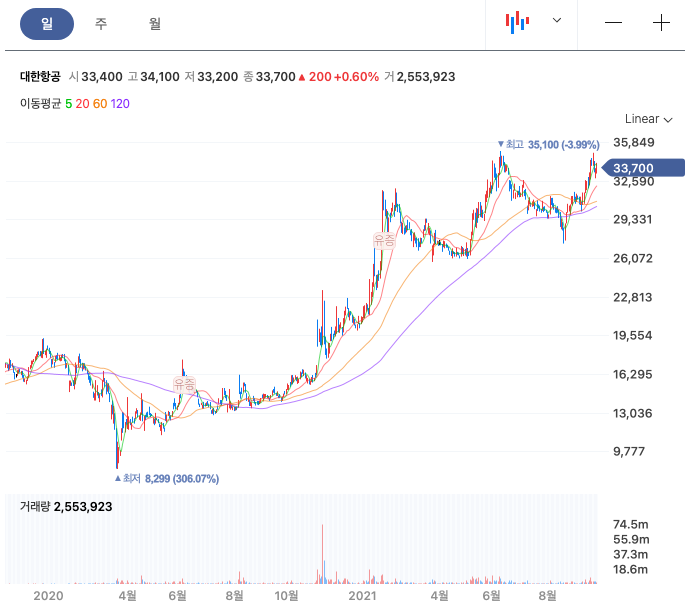Click the 9,777 price axis value
686x612 pixels.
(x=629, y=451)
